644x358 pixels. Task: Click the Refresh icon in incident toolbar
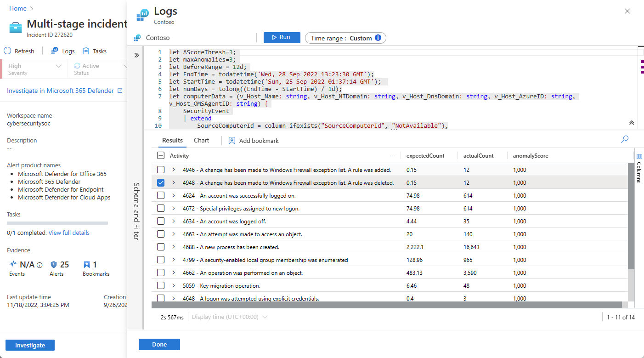pyautogui.click(x=7, y=51)
